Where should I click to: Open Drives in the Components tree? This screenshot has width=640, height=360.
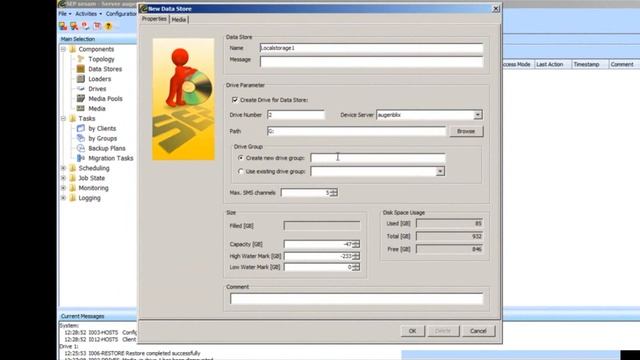pyautogui.click(x=97, y=89)
